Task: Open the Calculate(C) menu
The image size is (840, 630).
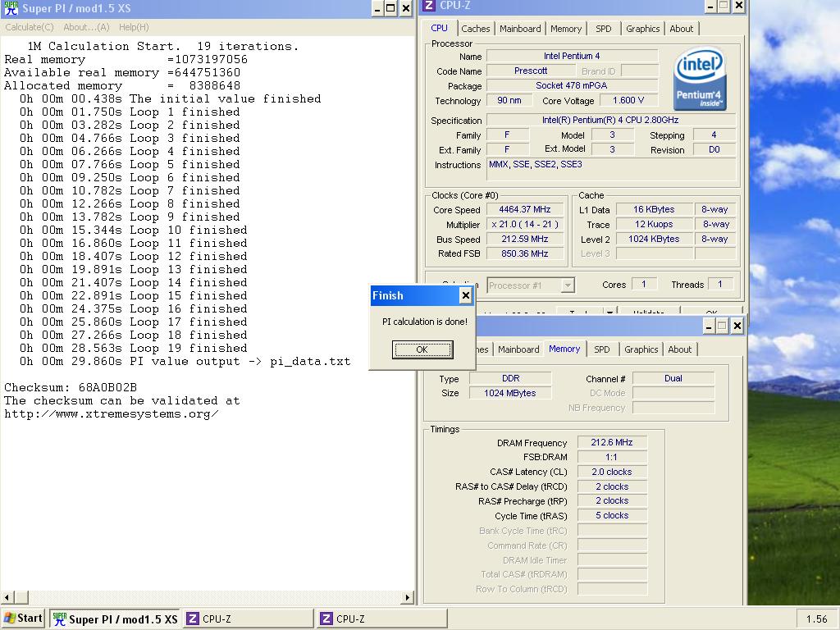Action: [30, 27]
